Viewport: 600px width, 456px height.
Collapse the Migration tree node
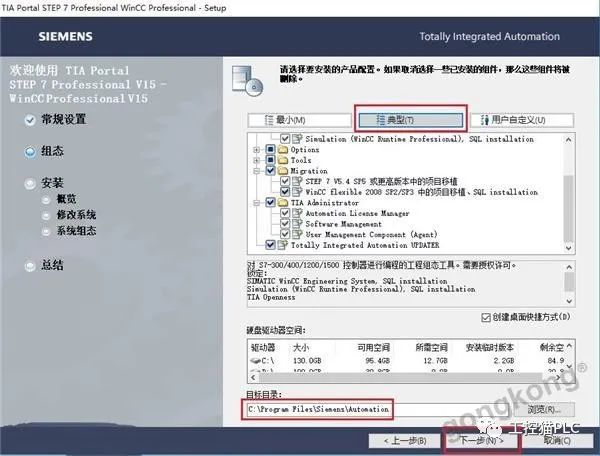pos(256,171)
